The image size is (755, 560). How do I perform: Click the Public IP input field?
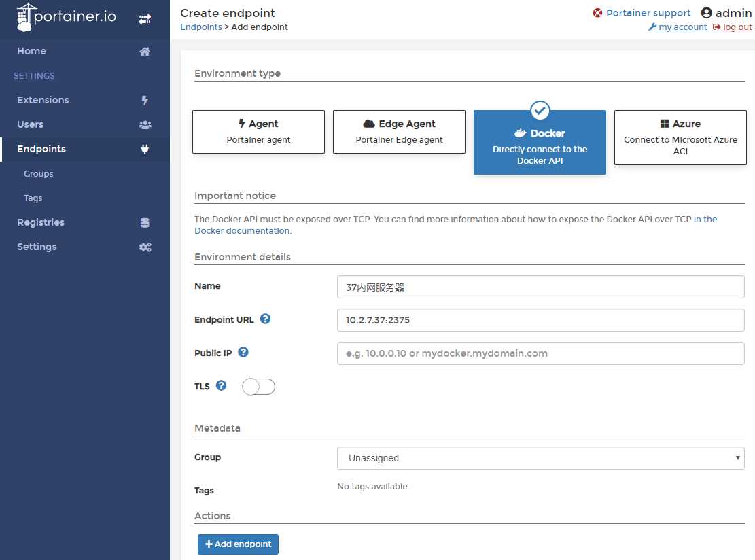click(541, 353)
